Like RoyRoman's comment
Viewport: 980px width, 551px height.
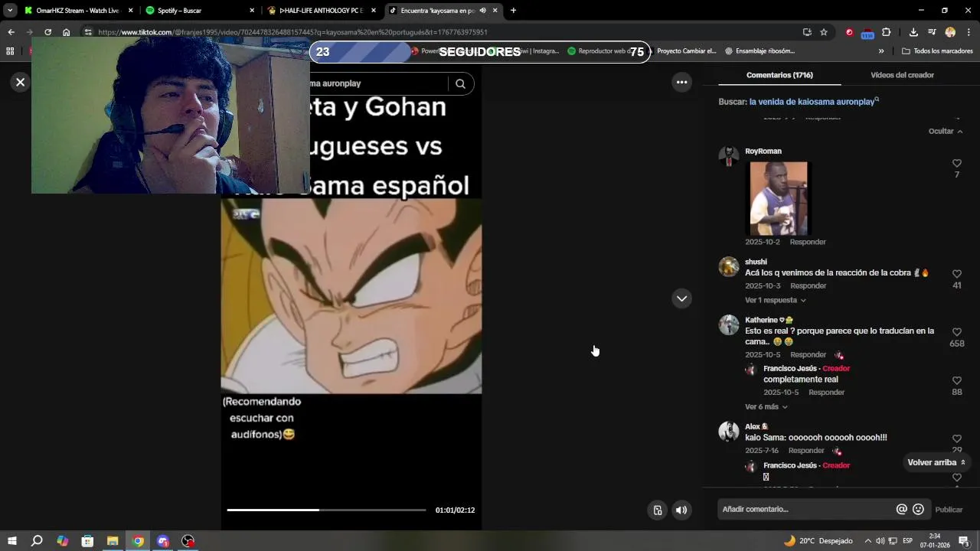click(x=956, y=164)
